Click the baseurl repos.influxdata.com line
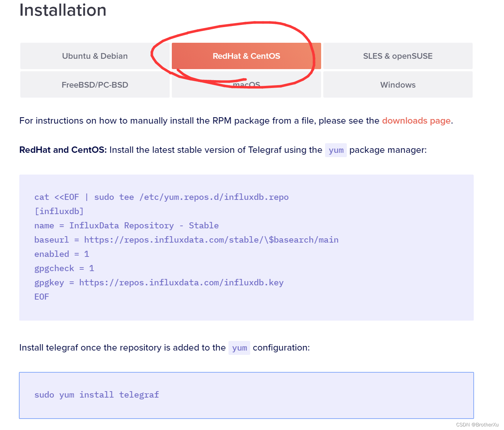 point(186,240)
